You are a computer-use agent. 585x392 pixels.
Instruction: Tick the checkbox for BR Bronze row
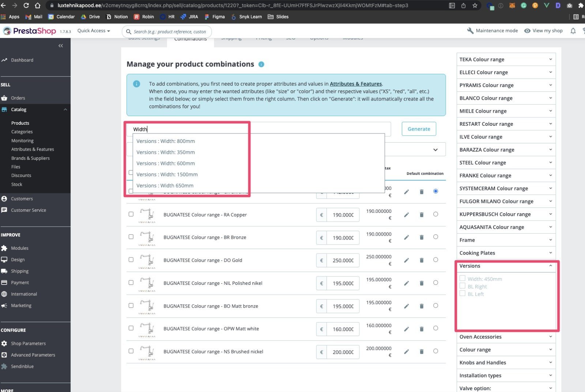click(x=131, y=237)
